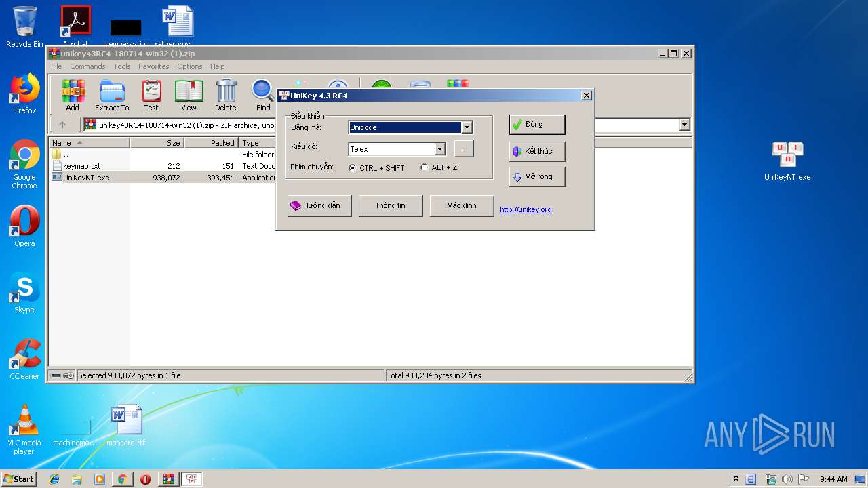Select CTRL + SHIFT switch key option
The image size is (868, 488).
[376, 168]
